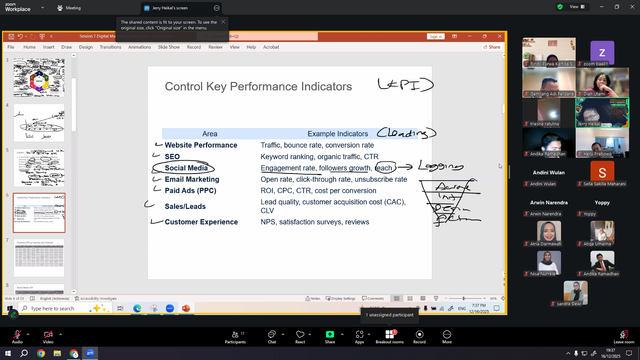Screen dimensions: 640x360
Task: Open Breakout rooms
Action: coord(389,336)
